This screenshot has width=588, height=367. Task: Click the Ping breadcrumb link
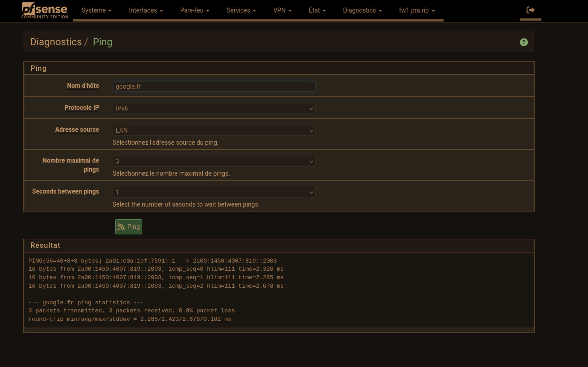[102, 42]
